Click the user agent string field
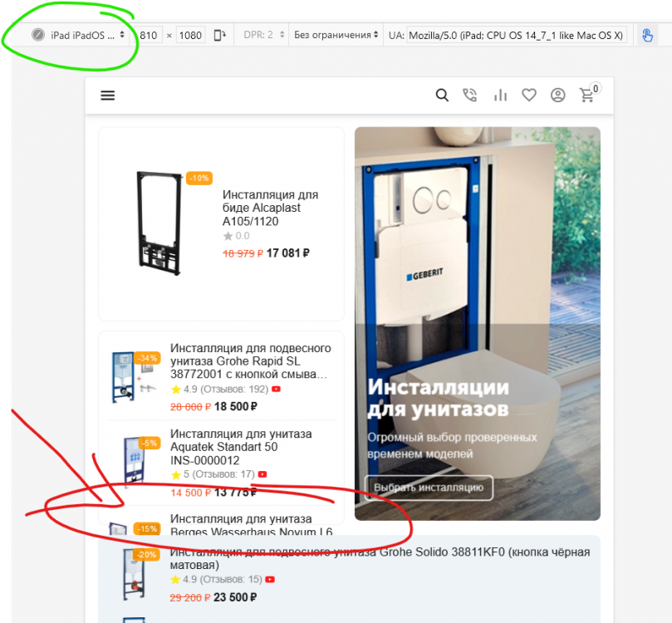Screen dimensions: 672x623 (x=515, y=35)
